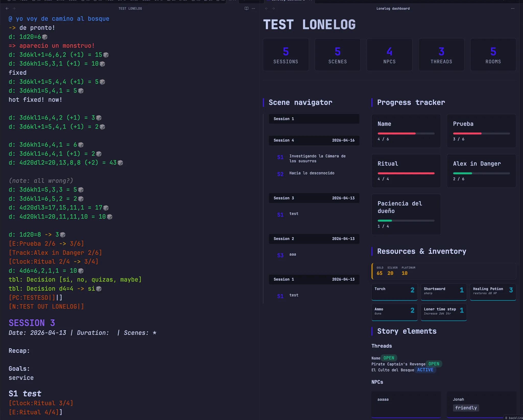Collapse Session 3 in Scene navigator
This screenshot has height=420, width=523.
(314, 198)
